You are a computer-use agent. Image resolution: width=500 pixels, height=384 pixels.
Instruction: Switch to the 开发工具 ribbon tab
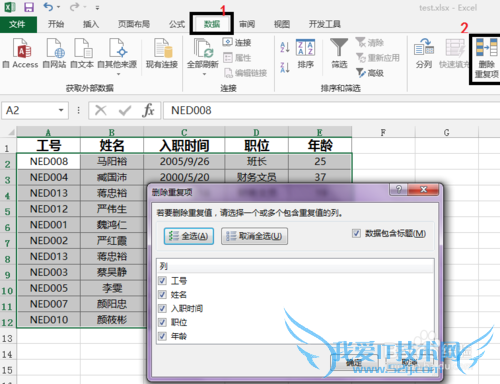[325, 24]
